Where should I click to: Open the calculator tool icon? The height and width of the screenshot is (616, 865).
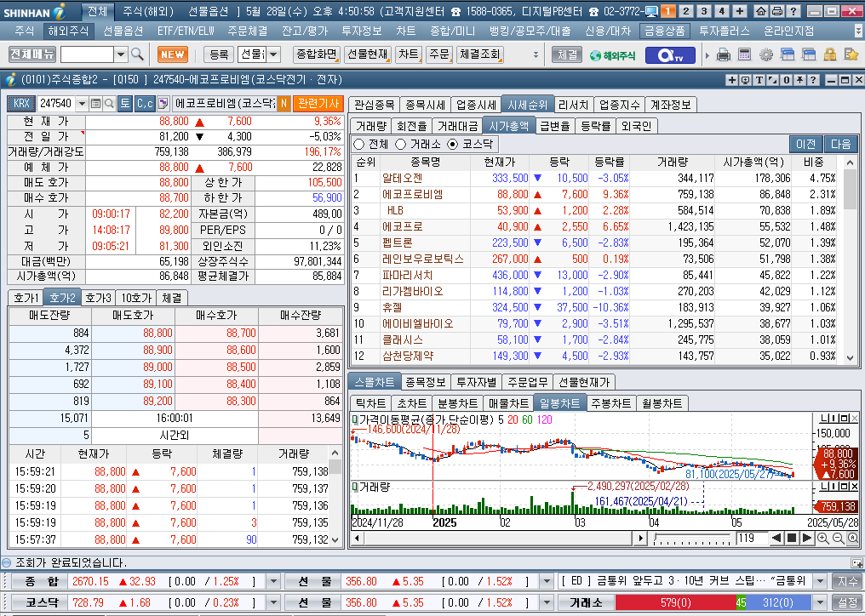pos(744,54)
